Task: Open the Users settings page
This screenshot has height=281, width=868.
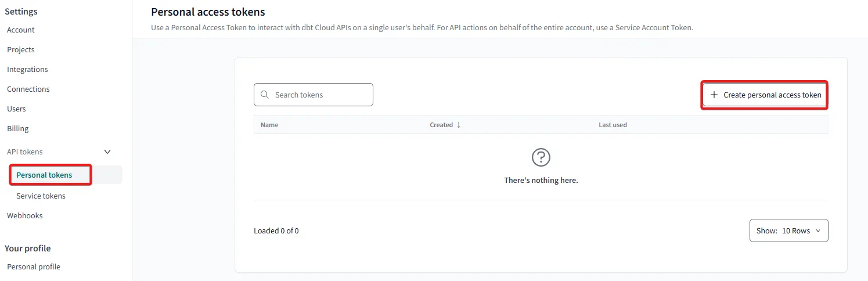Action: pyautogui.click(x=16, y=109)
